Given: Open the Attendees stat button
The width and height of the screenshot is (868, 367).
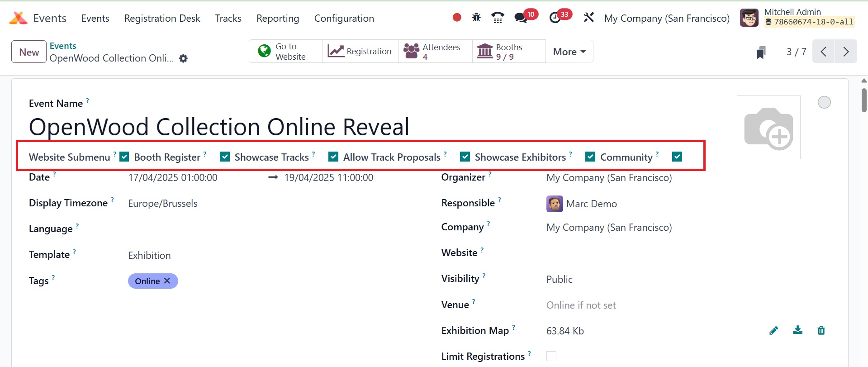Looking at the screenshot, I should tap(435, 52).
